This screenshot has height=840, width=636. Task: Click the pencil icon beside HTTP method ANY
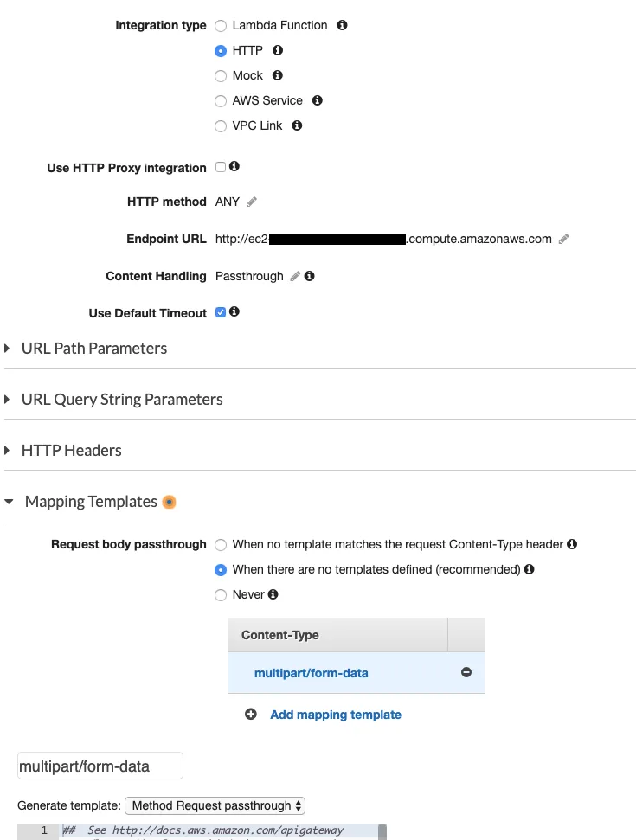[252, 202]
